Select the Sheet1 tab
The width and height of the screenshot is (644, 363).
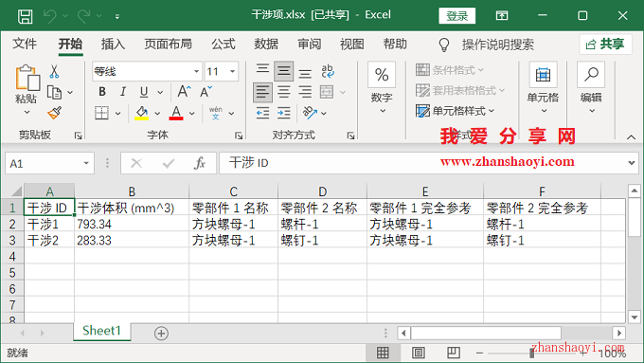tap(102, 331)
